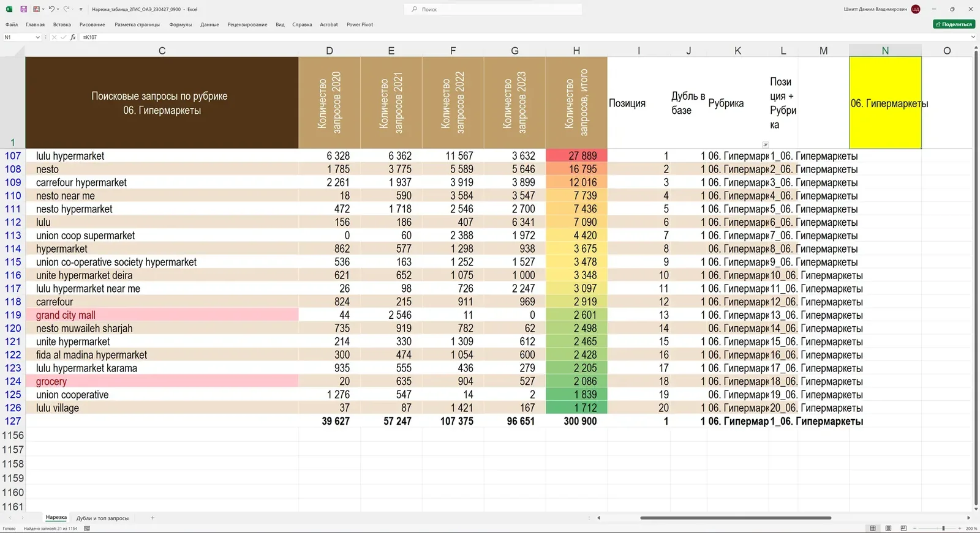Click the yellow N1 cell '06. Гипермаркеты'
Viewport: 980px width, 533px height.
[885, 103]
